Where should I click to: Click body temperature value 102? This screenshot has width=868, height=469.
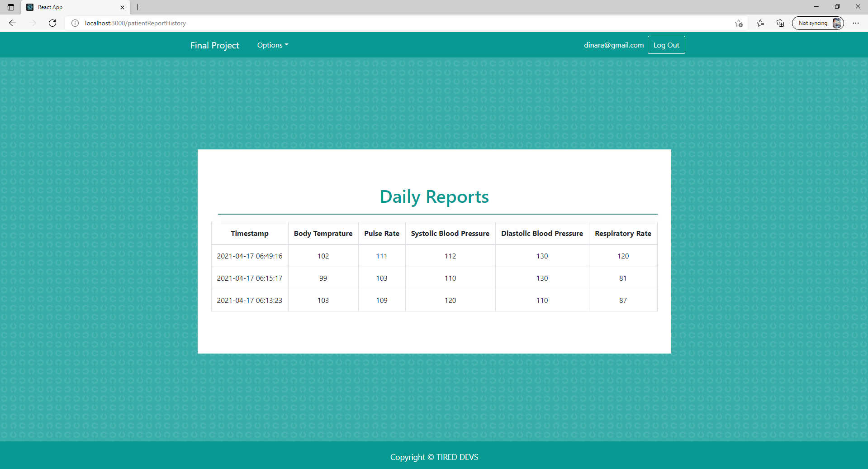coord(323,256)
